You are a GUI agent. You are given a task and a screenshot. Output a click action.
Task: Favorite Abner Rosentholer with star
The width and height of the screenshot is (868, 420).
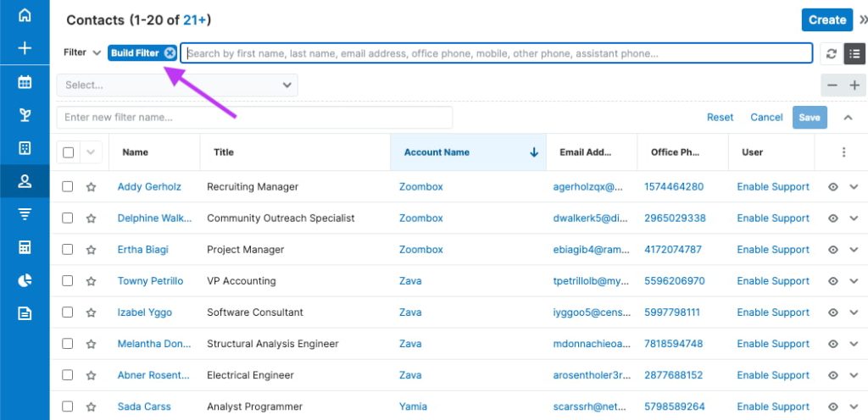tap(92, 375)
